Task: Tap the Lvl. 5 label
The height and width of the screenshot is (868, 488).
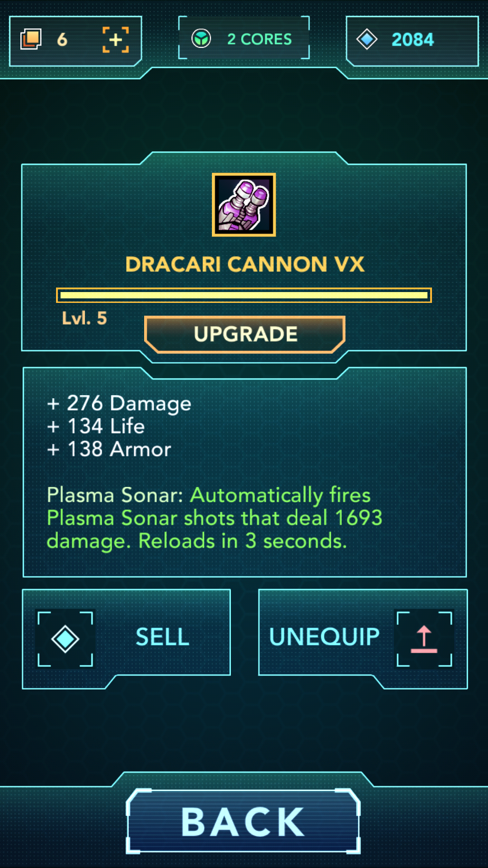Action: tap(84, 318)
